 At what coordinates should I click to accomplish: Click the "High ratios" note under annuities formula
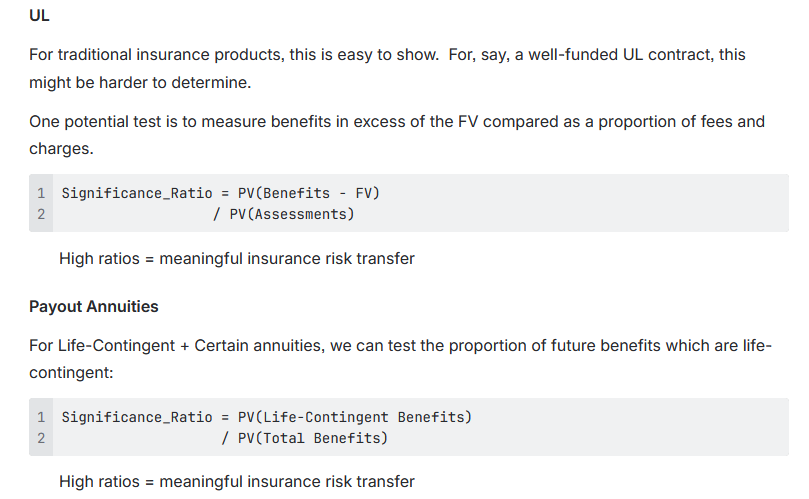[x=236, y=482]
